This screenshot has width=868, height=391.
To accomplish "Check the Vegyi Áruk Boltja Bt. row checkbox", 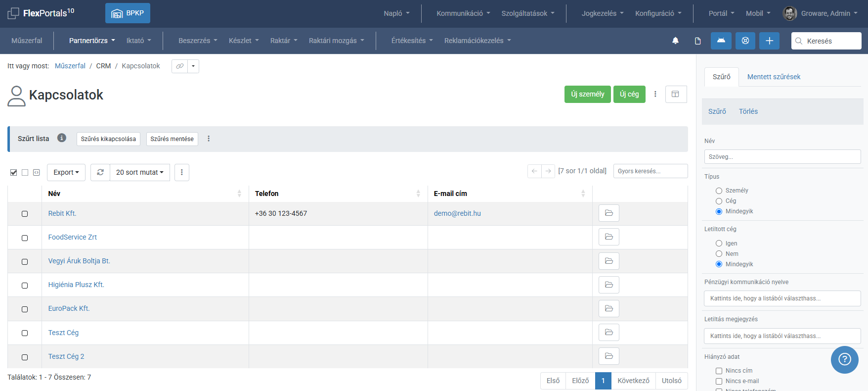I will point(25,262).
